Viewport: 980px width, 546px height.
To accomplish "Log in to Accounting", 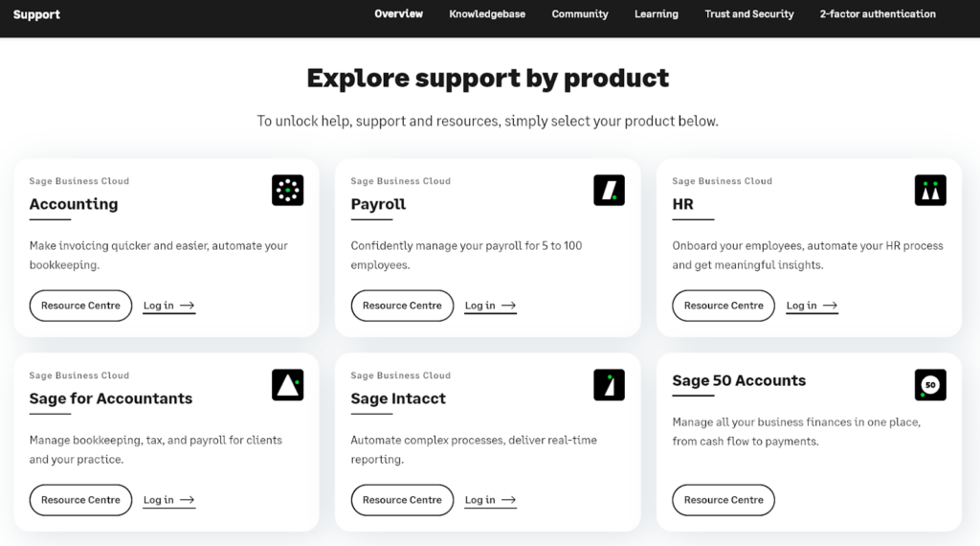I will coord(168,306).
